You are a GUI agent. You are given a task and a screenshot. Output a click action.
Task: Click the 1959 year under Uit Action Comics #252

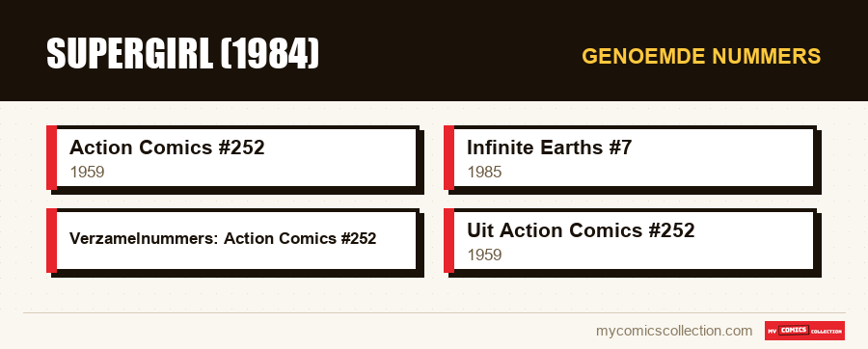pyautogui.click(x=484, y=255)
